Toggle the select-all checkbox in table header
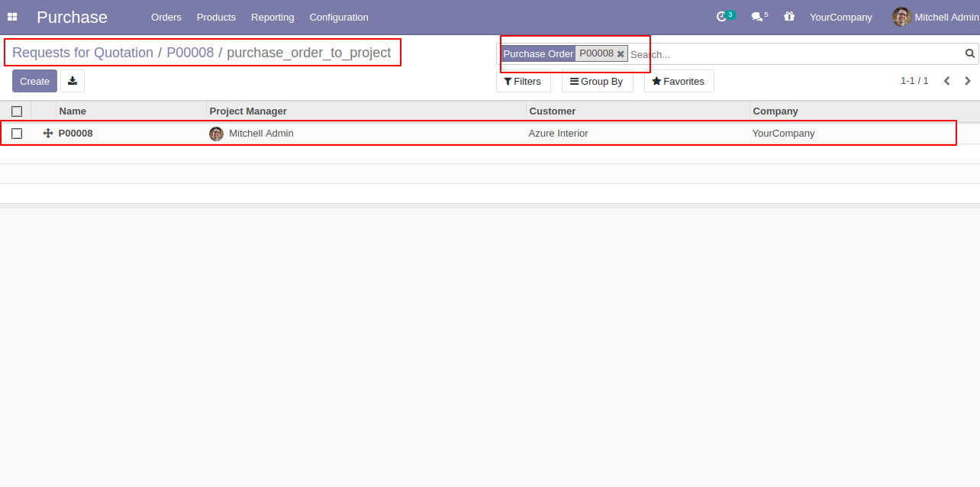This screenshot has width=980, height=487. [17, 111]
